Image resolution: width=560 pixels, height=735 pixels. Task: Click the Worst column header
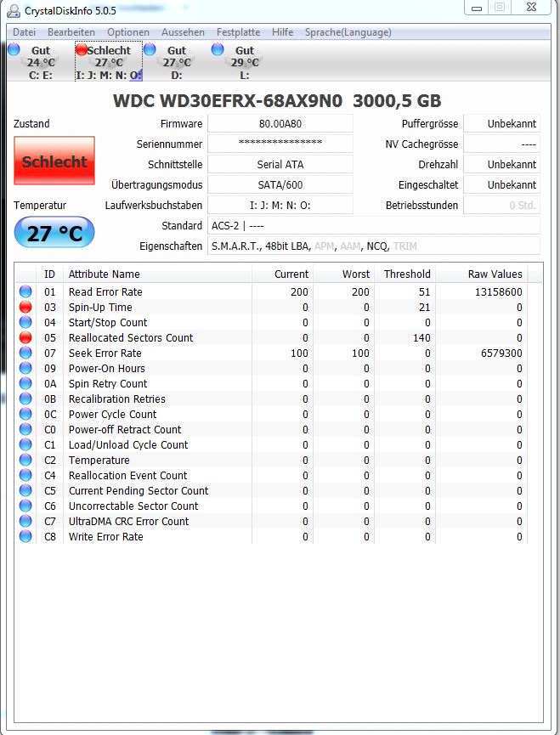pos(344,274)
